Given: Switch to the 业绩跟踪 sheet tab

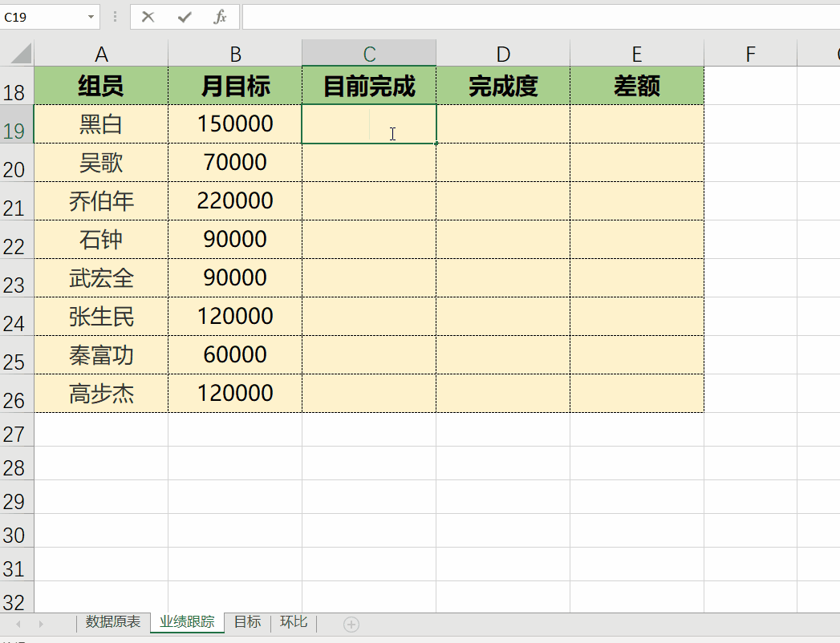Looking at the screenshot, I should pyautogui.click(x=187, y=622).
